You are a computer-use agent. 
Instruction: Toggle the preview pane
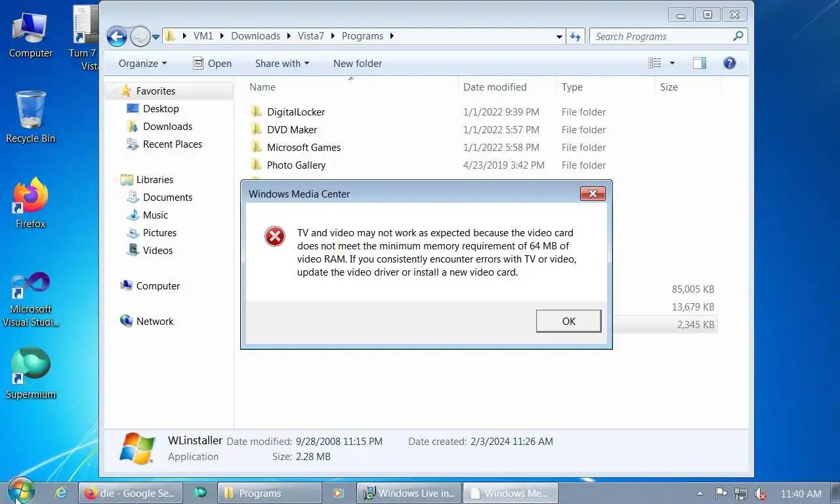pos(700,63)
